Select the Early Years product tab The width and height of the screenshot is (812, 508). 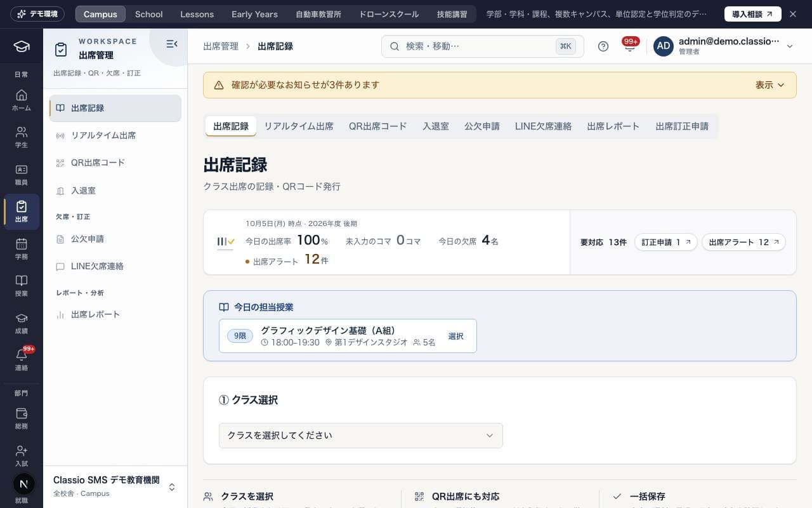tap(254, 14)
